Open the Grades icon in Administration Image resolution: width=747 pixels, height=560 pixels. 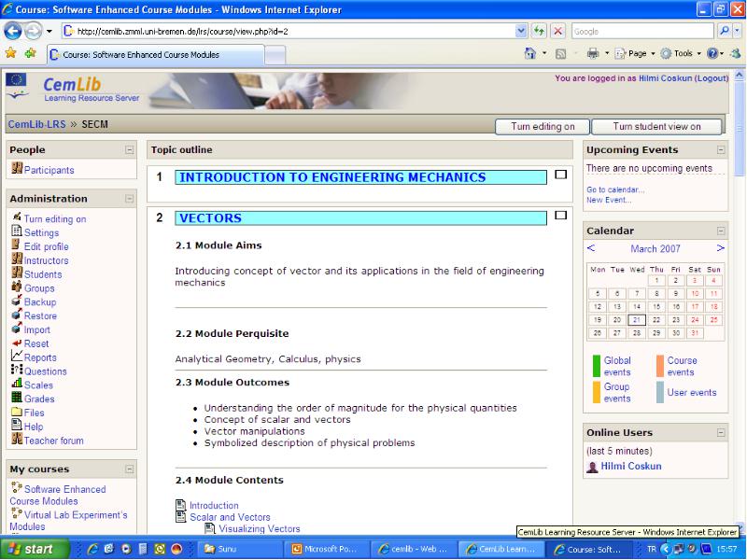point(17,398)
